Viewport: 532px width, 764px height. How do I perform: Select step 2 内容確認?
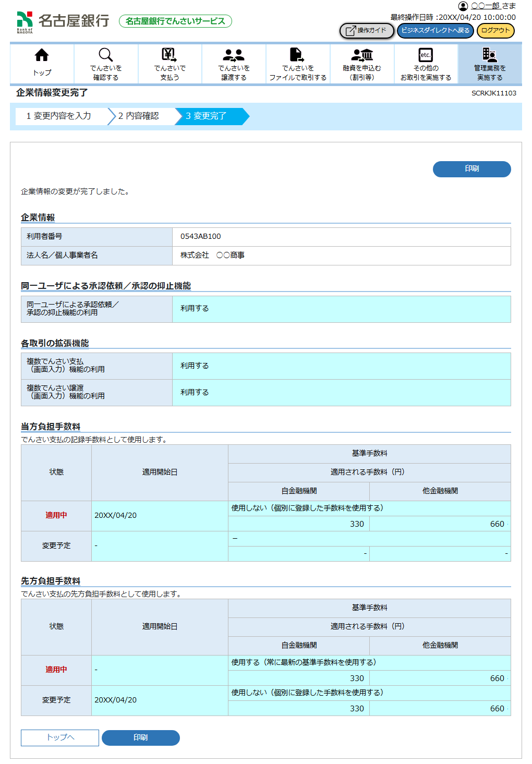tap(138, 116)
